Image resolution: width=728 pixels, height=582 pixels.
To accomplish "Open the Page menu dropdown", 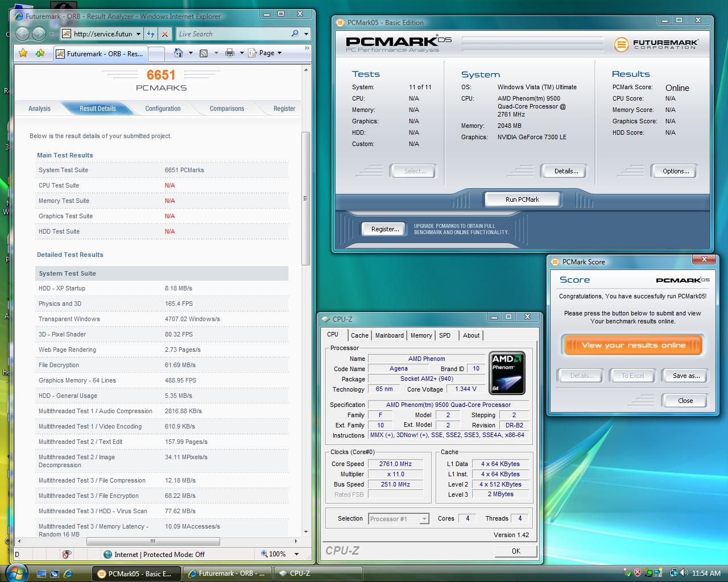I will pos(264,53).
